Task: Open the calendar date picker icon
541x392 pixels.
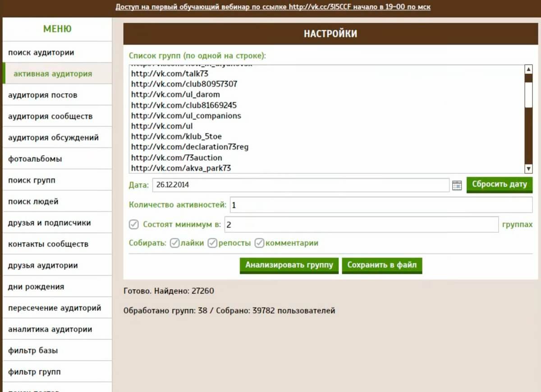Action: tap(457, 185)
